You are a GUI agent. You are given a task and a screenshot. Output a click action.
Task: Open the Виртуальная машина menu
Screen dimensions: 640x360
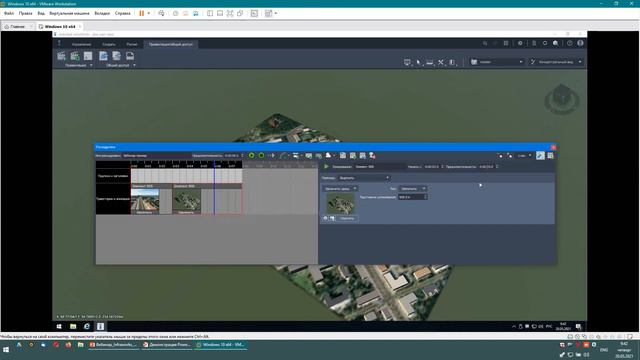(x=69, y=13)
